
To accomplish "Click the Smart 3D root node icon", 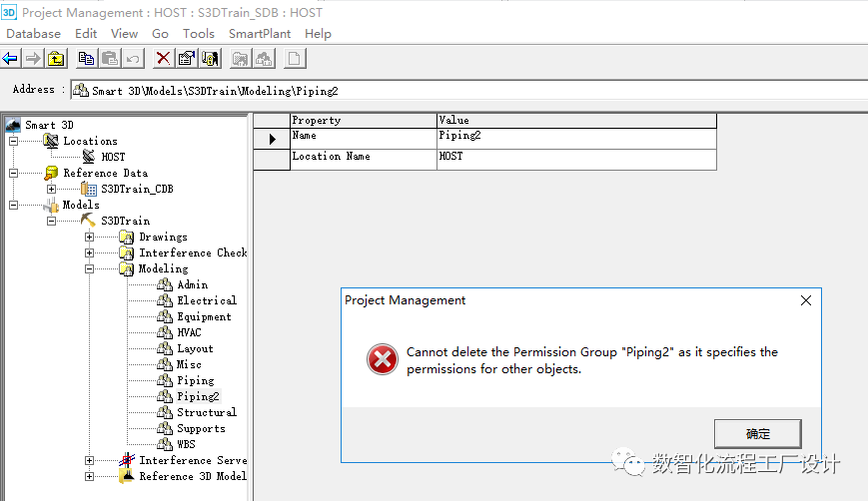I will coord(13,125).
